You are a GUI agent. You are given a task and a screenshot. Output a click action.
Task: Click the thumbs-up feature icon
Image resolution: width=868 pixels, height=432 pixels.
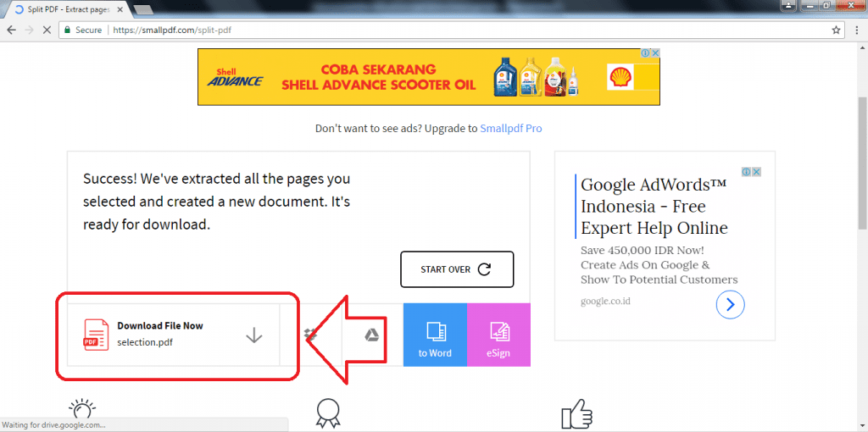pyautogui.click(x=576, y=413)
